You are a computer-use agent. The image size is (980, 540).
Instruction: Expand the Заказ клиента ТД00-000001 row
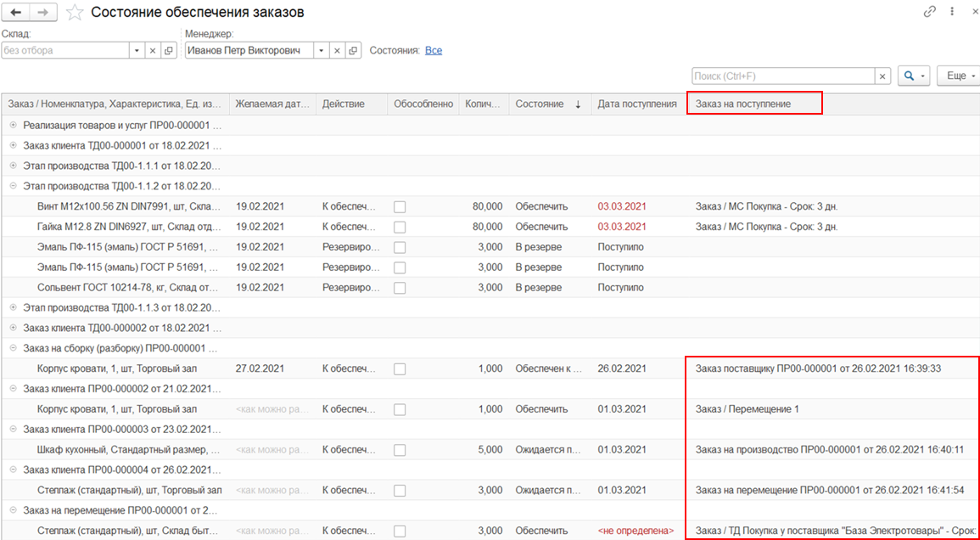(x=13, y=145)
